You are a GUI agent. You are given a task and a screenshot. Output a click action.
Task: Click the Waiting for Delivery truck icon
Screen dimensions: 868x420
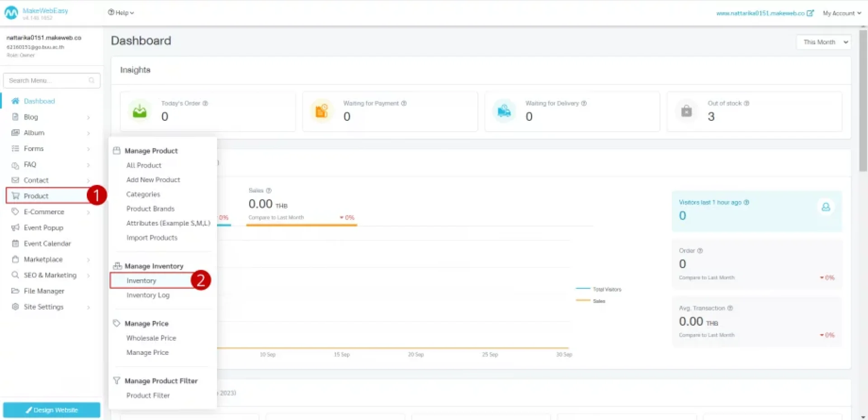[x=504, y=111]
